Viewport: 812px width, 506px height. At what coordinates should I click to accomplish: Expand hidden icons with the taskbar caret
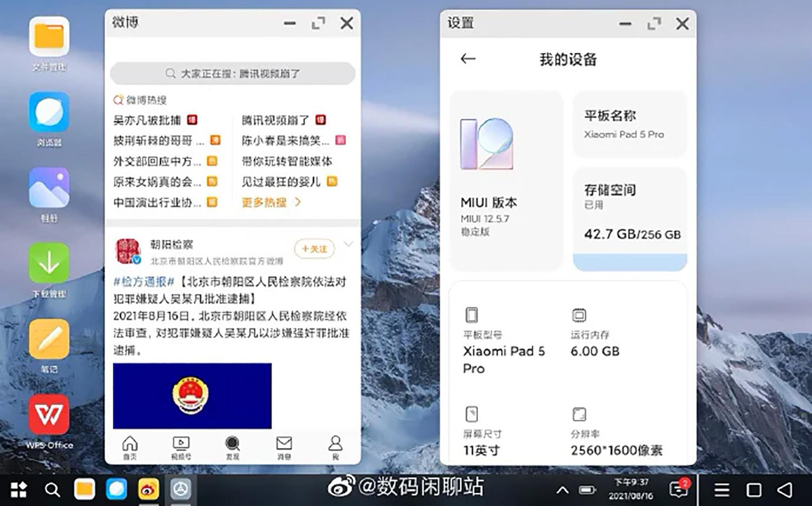click(562, 488)
